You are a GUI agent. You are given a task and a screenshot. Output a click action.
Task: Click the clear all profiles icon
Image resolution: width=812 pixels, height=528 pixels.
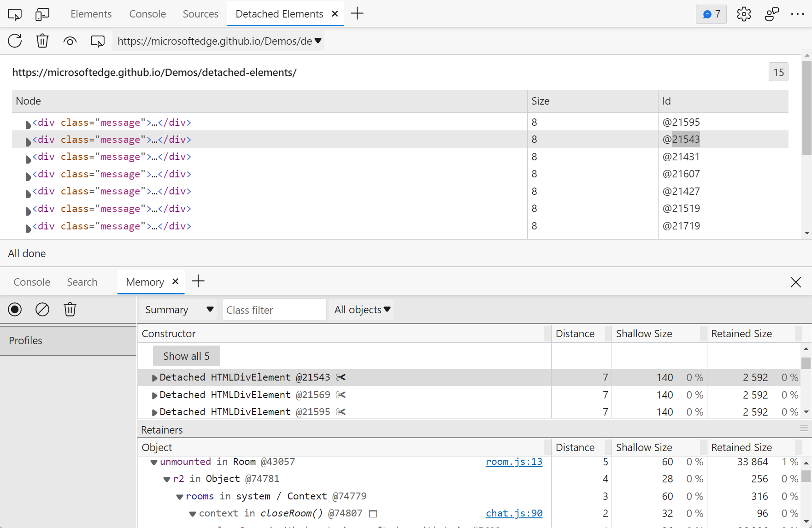click(42, 310)
